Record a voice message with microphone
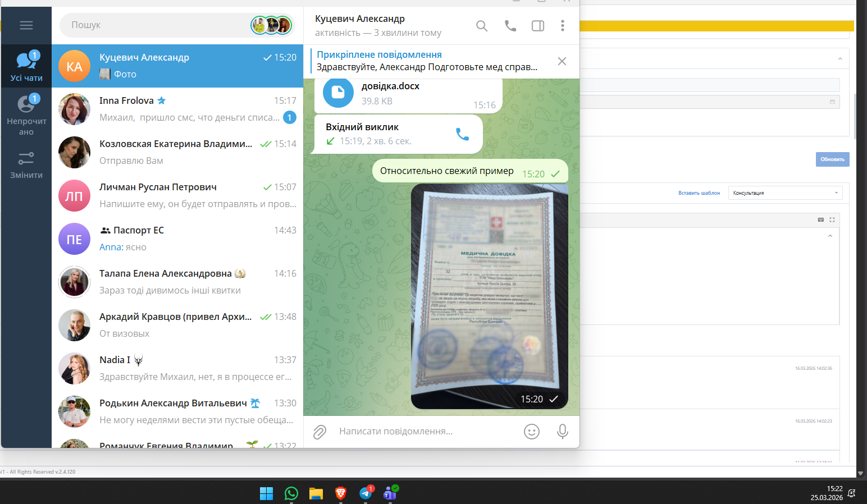The image size is (867, 504). point(562,431)
